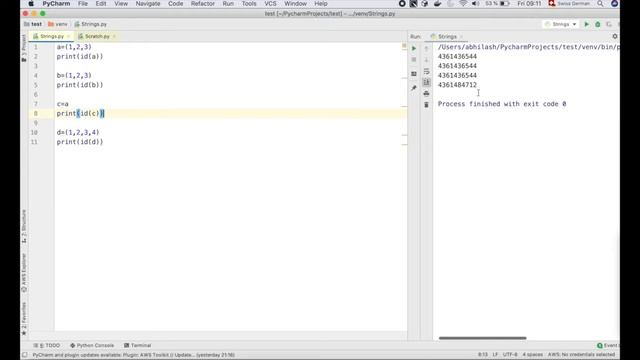The height and width of the screenshot is (360, 640).
Task: Toggle Soft-Wrap in Run console
Action: click(427, 71)
